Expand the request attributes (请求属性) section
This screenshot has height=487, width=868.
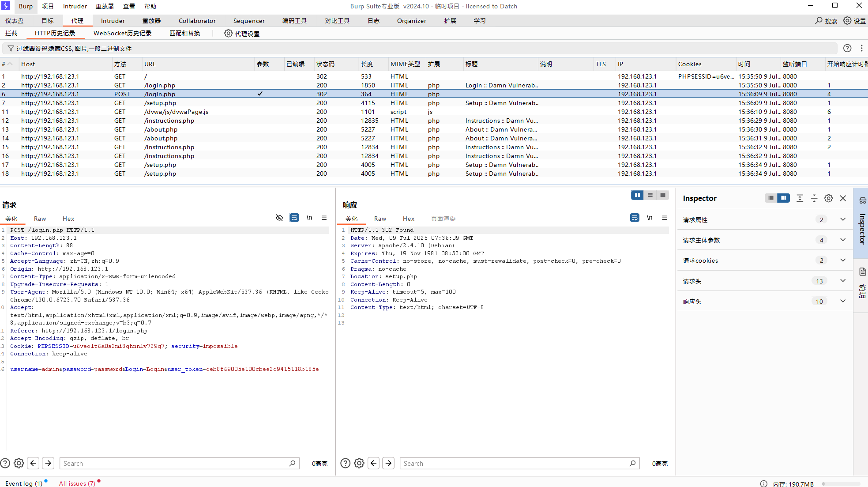[x=842, y=220]
